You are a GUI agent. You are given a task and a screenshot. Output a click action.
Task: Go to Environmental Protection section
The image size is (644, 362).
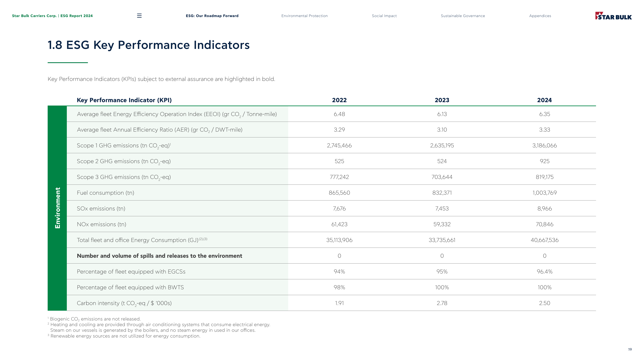[x=304, y=16]
